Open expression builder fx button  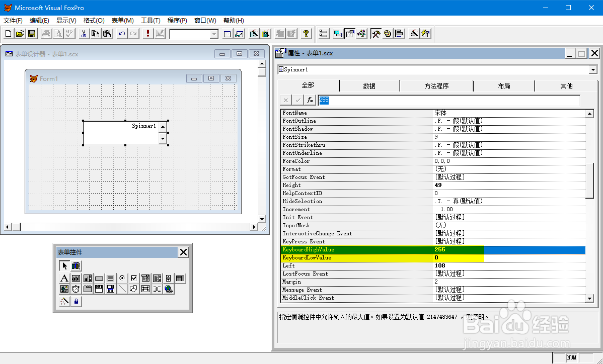coord(310,100)
